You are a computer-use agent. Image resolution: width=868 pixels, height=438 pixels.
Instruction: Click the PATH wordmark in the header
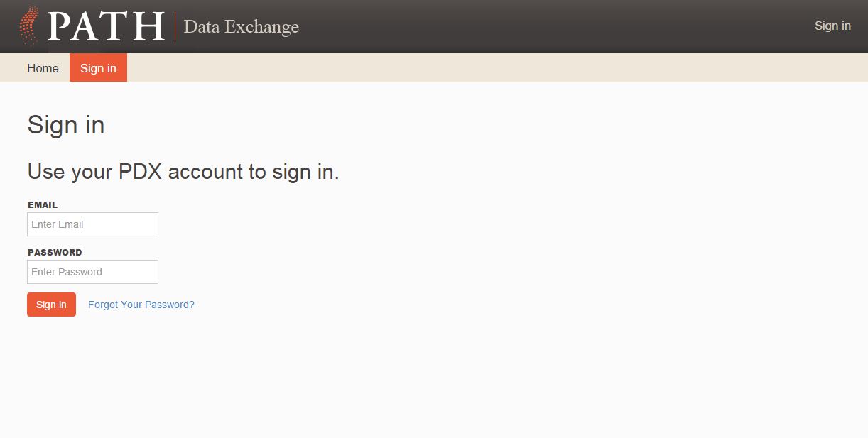(x=107, y=26)
